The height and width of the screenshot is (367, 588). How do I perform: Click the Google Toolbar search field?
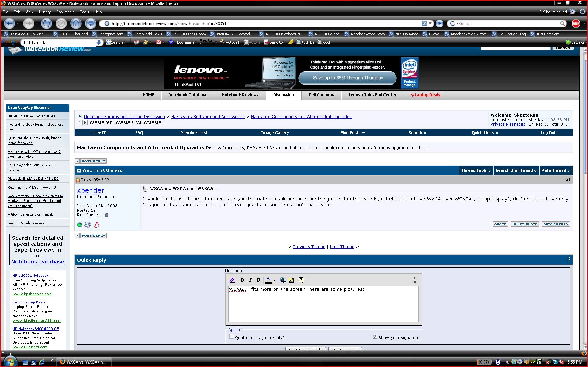[59, 43]
